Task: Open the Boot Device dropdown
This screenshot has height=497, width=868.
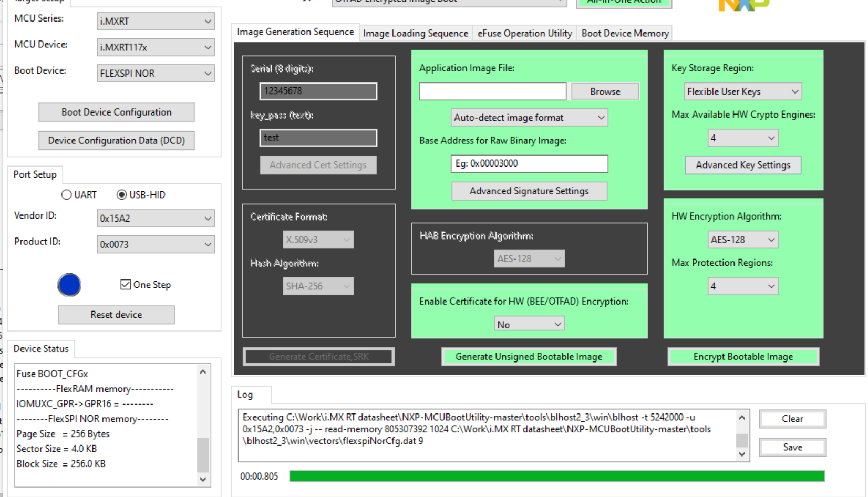Action: point(156,74)
